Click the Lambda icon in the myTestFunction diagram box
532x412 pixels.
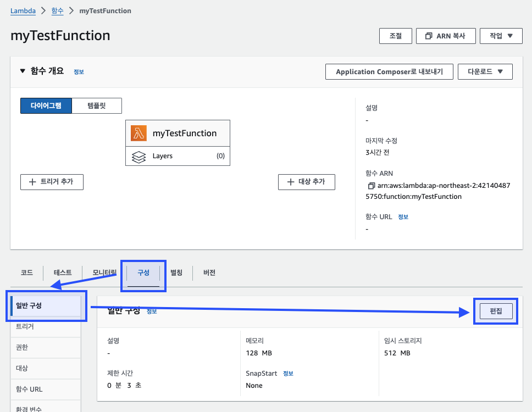click(138, 133)
